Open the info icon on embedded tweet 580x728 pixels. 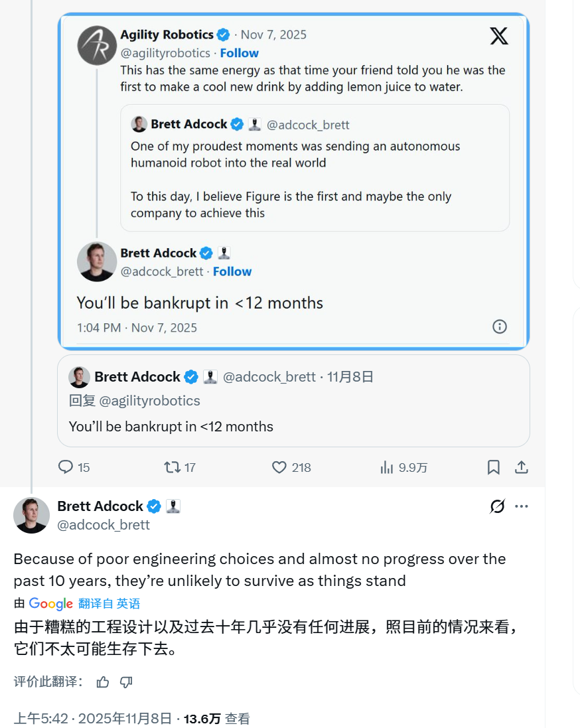tap(500, 327)
